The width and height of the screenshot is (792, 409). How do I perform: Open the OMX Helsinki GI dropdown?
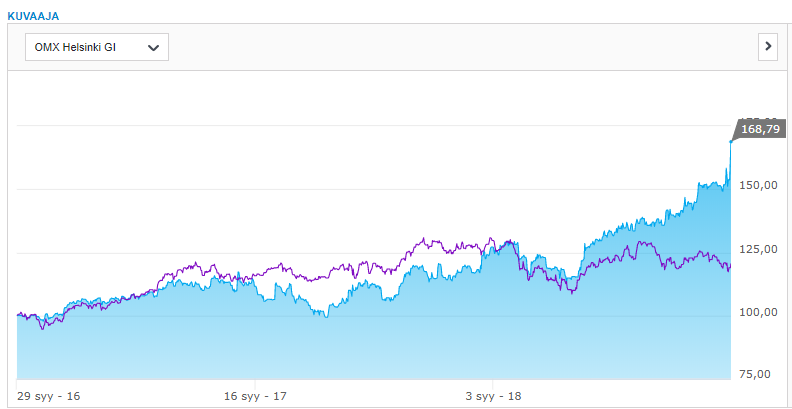click(x=96, y=47)
